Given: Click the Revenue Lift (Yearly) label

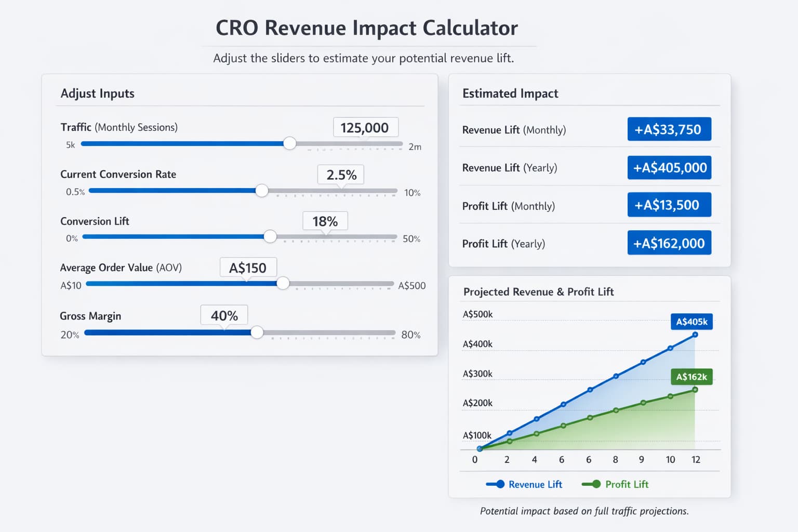Looking at the screenshot, I should coord(510,168).
